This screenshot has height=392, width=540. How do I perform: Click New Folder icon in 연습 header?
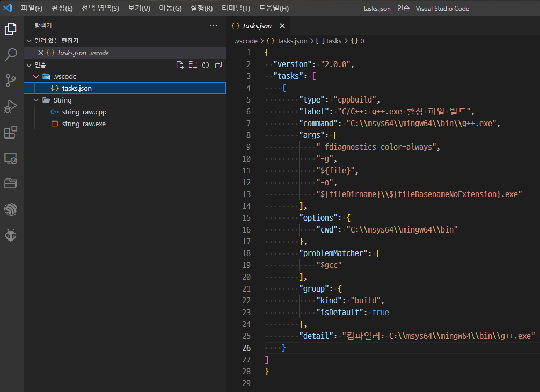pyautogui.click(x=193, y=65)
